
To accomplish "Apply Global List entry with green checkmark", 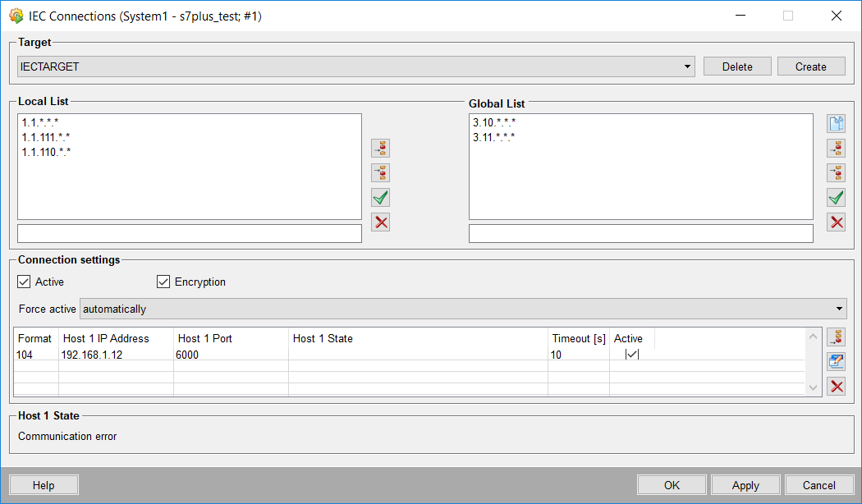I will point(836,197).
